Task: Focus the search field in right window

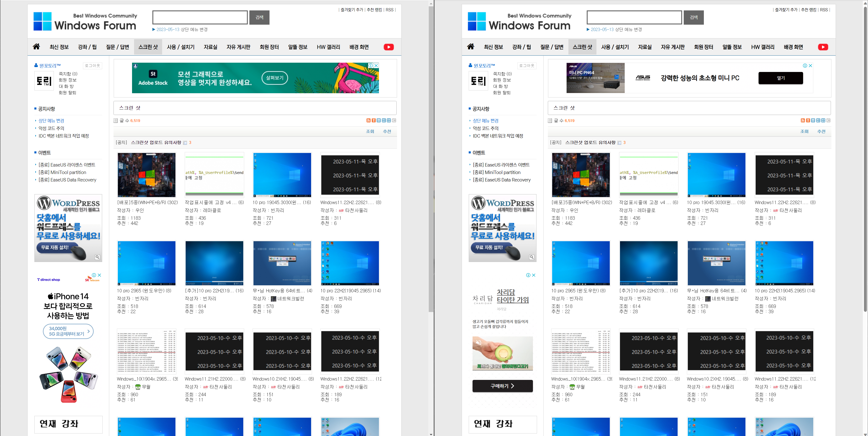Action: coord(634,17)
